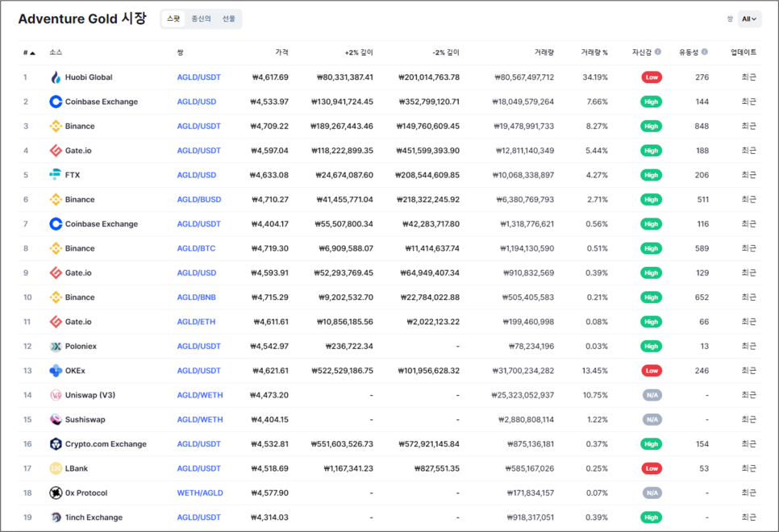
Task: Click the ₩4,314.03 price for 1inch Exchange
Action: tap(269, 517)
